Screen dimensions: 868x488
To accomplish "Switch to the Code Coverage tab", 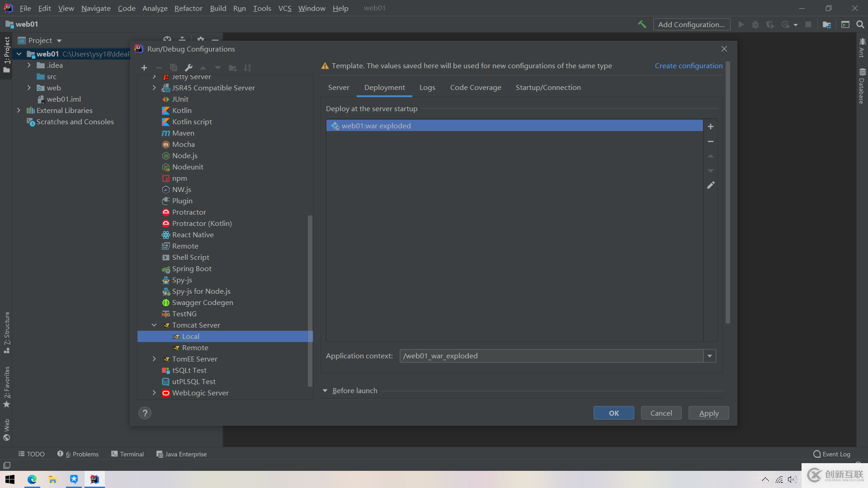I will point(476,88).
